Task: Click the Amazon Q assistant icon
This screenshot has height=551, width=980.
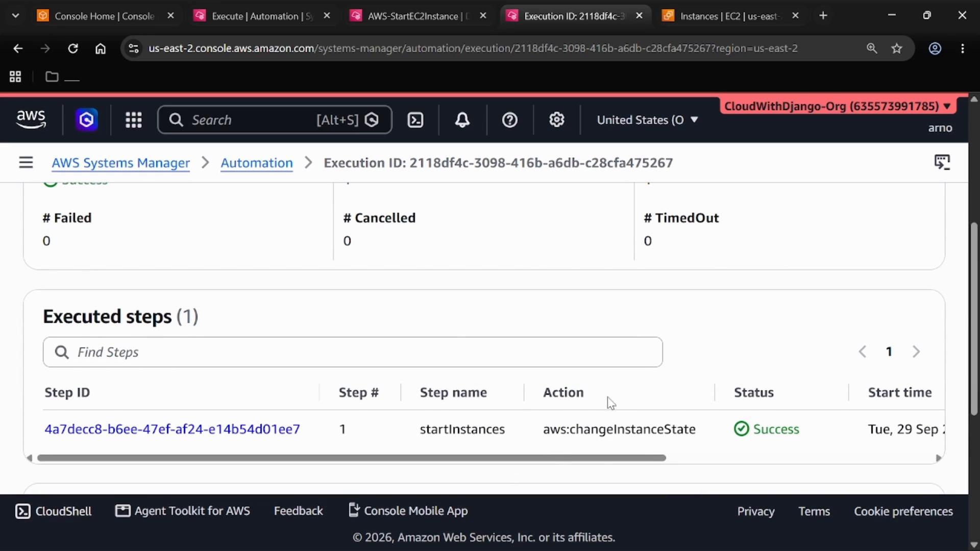Action: pos(87,120)
